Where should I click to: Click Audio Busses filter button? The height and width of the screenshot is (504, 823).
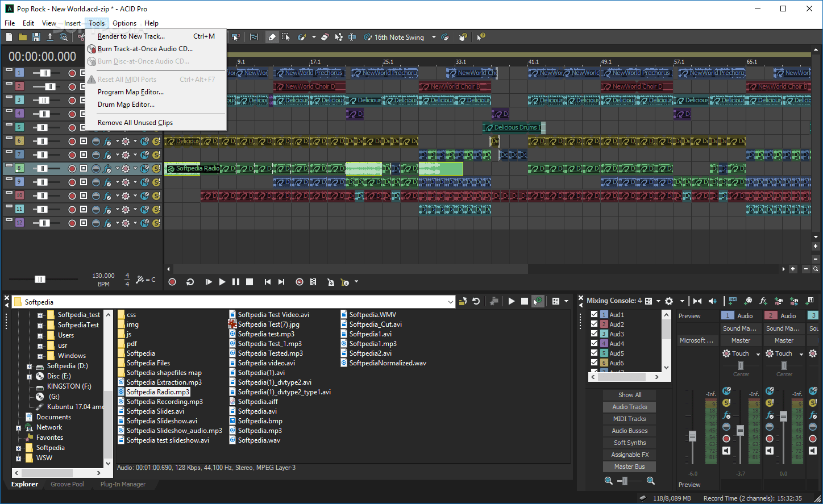pos(630,431)
